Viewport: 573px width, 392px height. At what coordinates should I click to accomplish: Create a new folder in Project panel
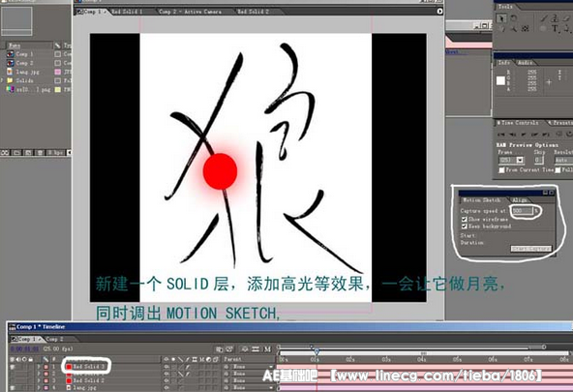tap(16, 152)
